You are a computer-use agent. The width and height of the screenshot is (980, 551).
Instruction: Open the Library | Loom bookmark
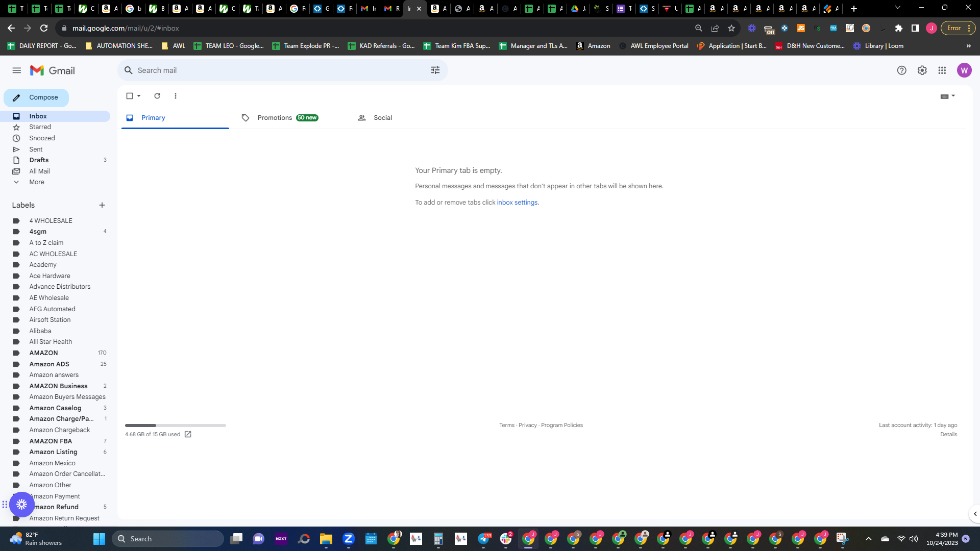pos(878,46)
